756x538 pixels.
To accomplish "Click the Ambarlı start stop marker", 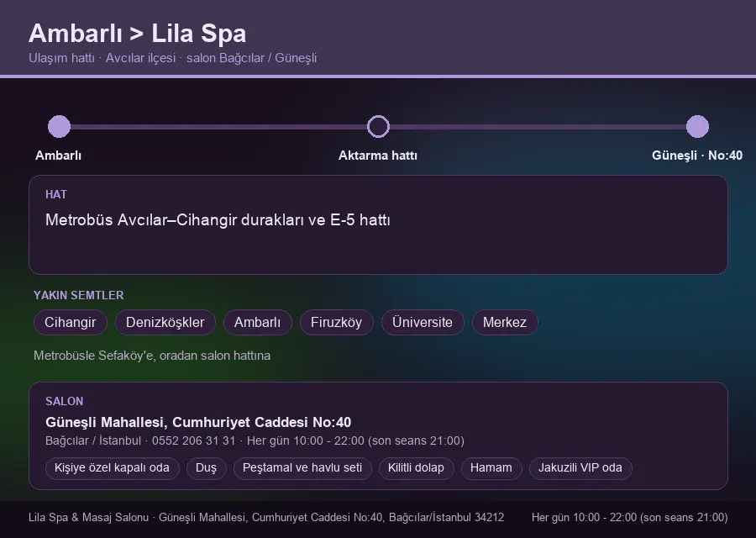I will pos(60,126).
